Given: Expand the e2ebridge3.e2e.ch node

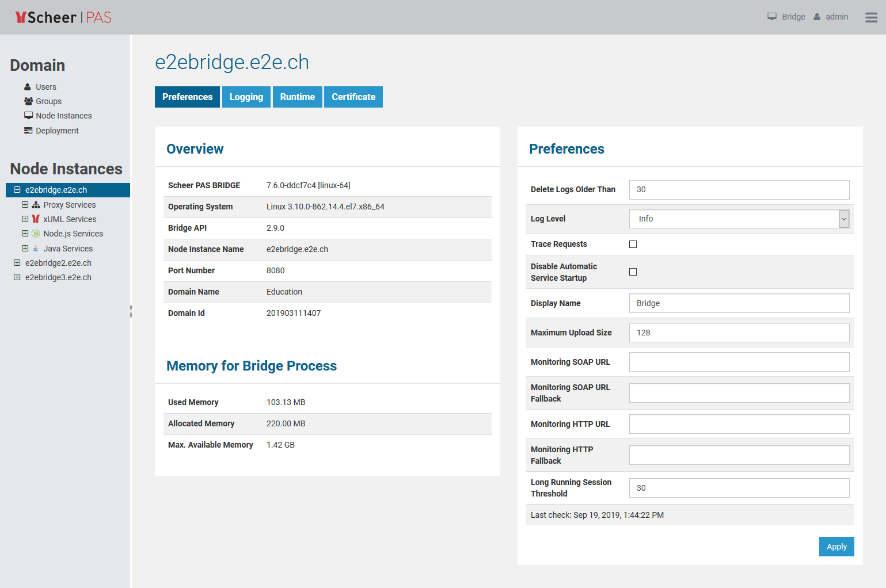Looking at the screenshot, I should coord(17,277).
